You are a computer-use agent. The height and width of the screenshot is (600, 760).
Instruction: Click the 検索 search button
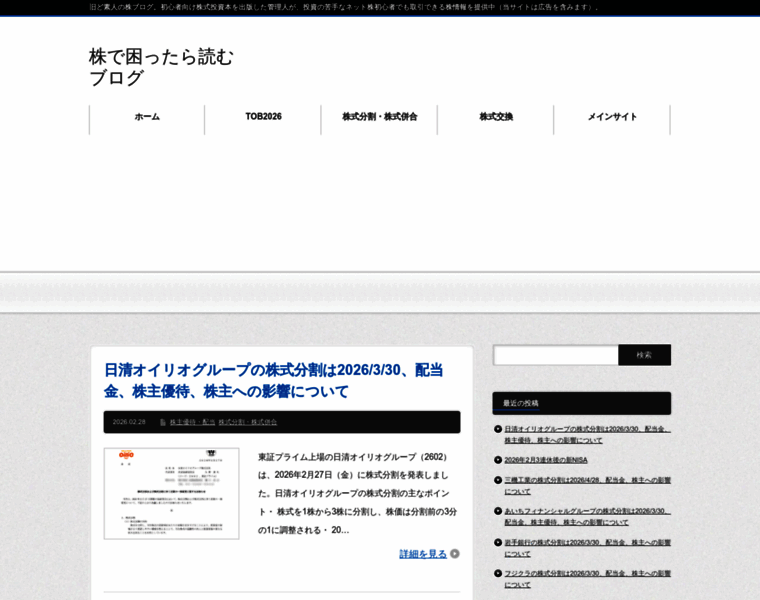pyautogui.click(x=644, y=355)
